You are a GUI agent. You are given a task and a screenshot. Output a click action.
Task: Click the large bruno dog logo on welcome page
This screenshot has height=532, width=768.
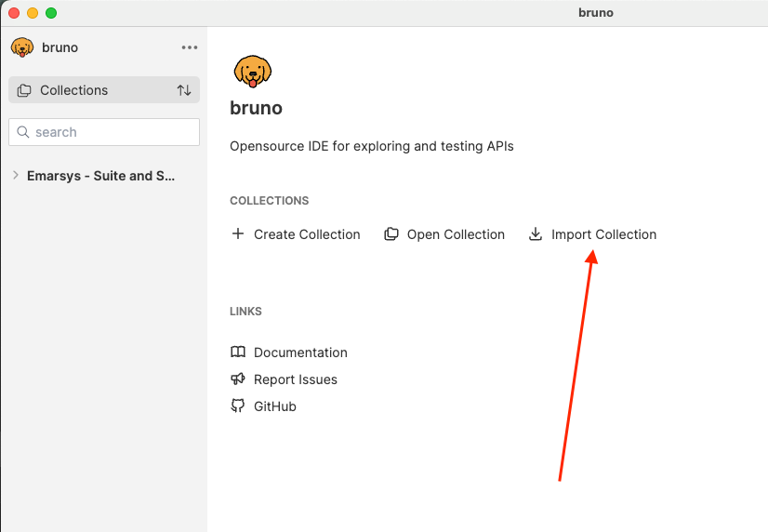253,72
